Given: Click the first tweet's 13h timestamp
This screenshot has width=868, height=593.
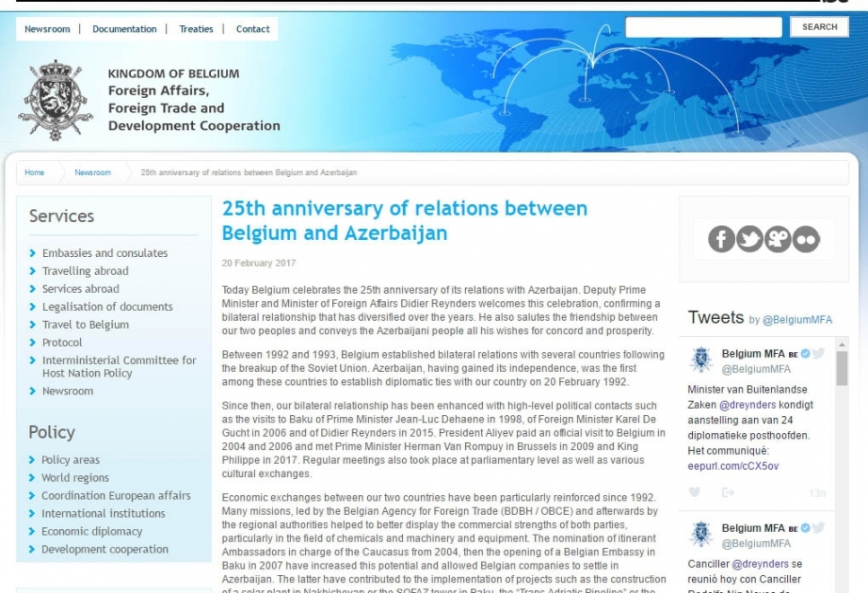Looking at the screenshot, I should coord(817,493).
